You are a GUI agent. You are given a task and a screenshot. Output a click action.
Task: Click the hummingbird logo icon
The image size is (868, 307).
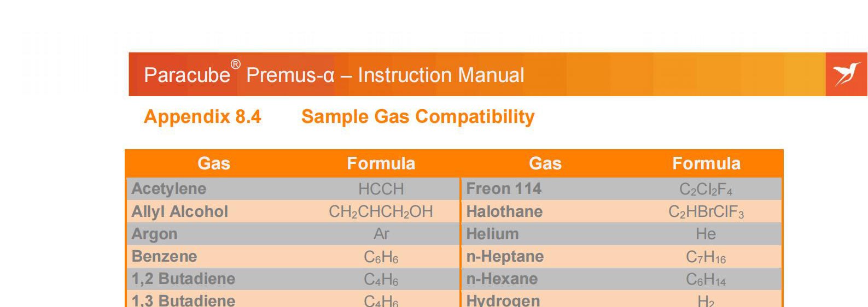846,74
